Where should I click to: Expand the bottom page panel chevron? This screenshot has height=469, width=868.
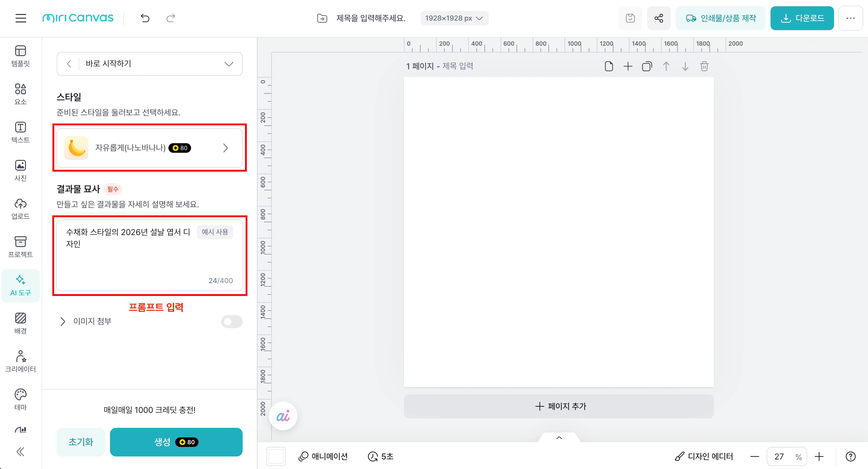pyautogui.click(x=559, y=438)
